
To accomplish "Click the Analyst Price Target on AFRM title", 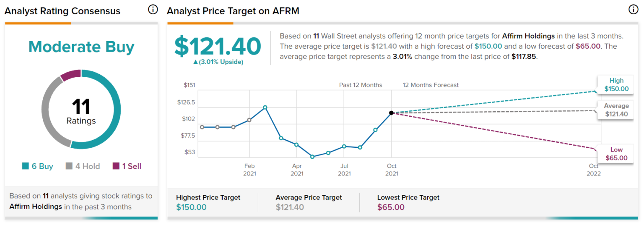I will 233,11.
